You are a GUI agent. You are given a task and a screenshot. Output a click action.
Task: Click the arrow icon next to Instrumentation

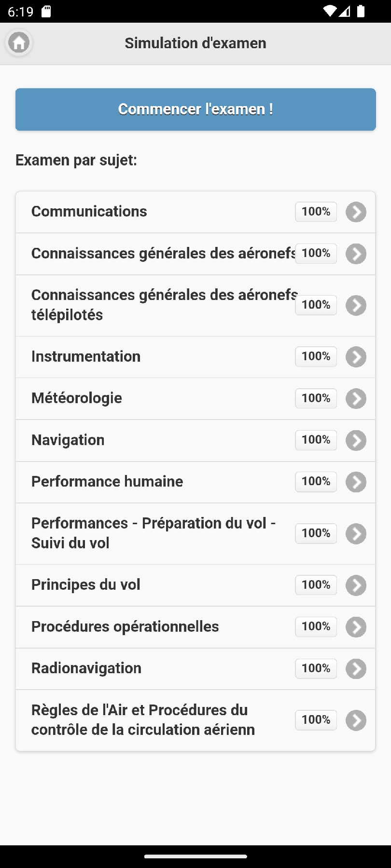(356, 357)
